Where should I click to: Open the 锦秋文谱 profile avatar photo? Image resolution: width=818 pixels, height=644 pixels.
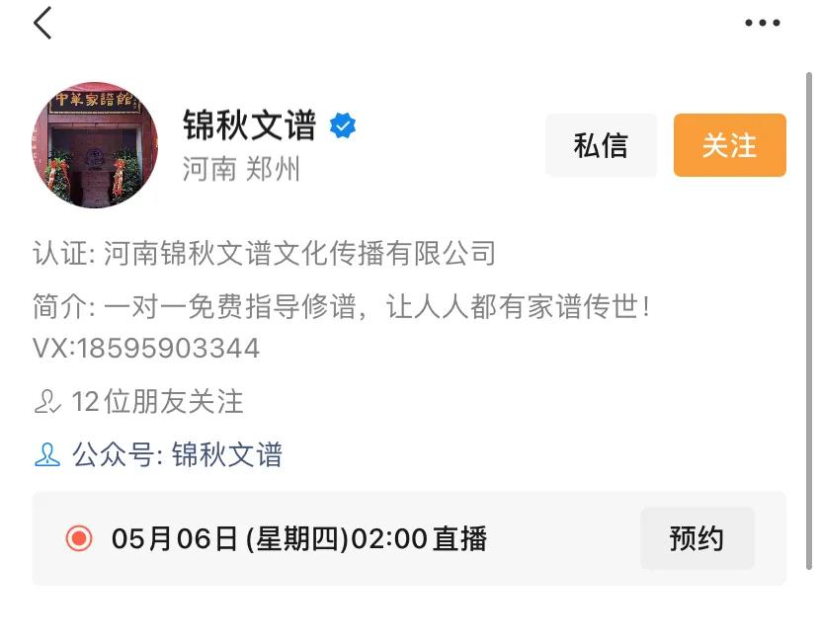95,144
